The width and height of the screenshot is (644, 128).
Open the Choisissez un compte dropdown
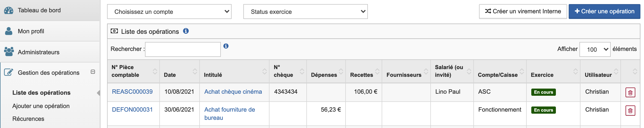coord(169,12)
